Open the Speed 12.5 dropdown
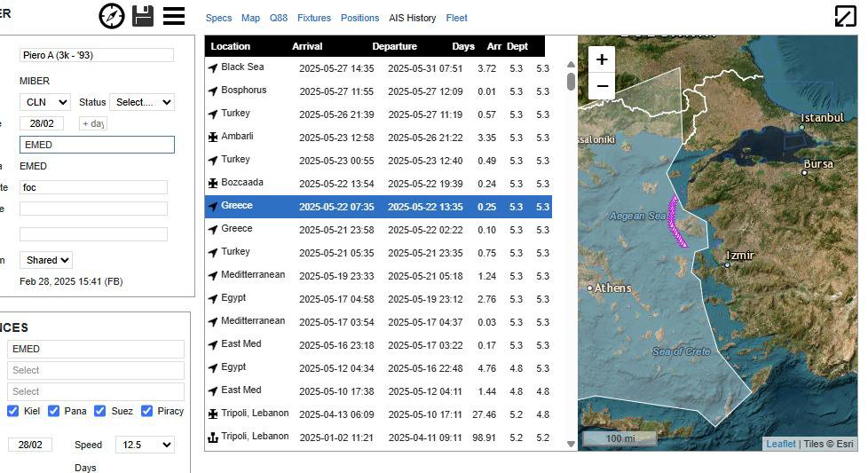The height and width of the screenshot is (473, 868). [145, 445]
